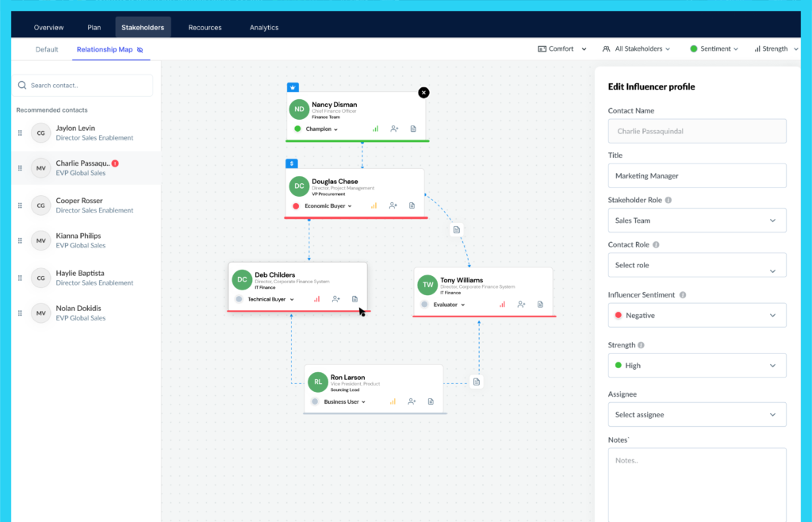Click add-person icon on Douglas Chase's card
812x522 pixels.
393,205
